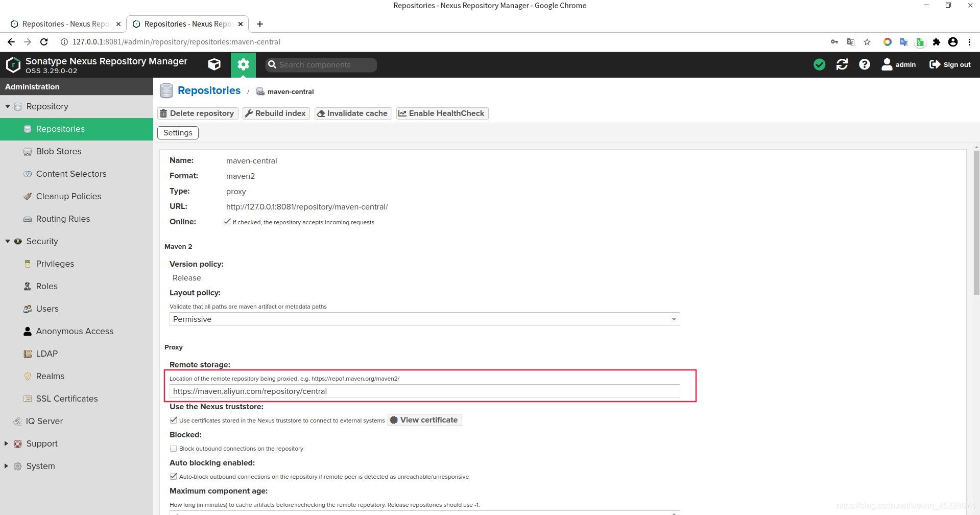Click the page vertical scrollbar
Viewport: 980px width, 515px height.
[x=976, y=222]
